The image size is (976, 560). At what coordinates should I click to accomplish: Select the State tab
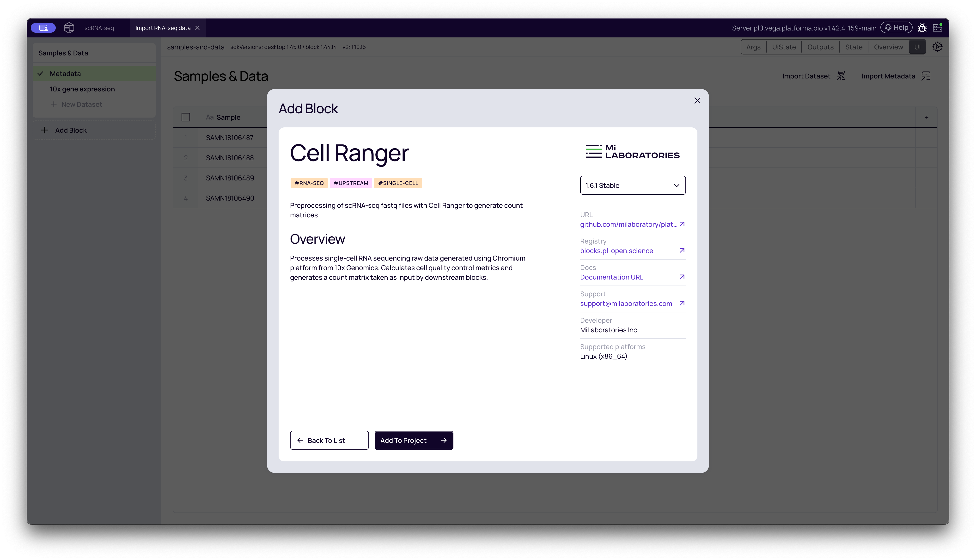pyautogui.click(x=854, y=47)
